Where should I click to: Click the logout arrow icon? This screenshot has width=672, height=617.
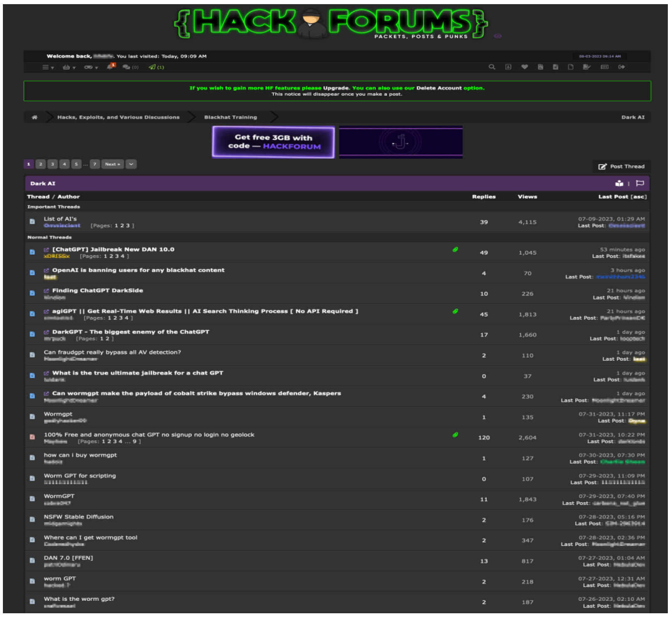pos(621,67)
